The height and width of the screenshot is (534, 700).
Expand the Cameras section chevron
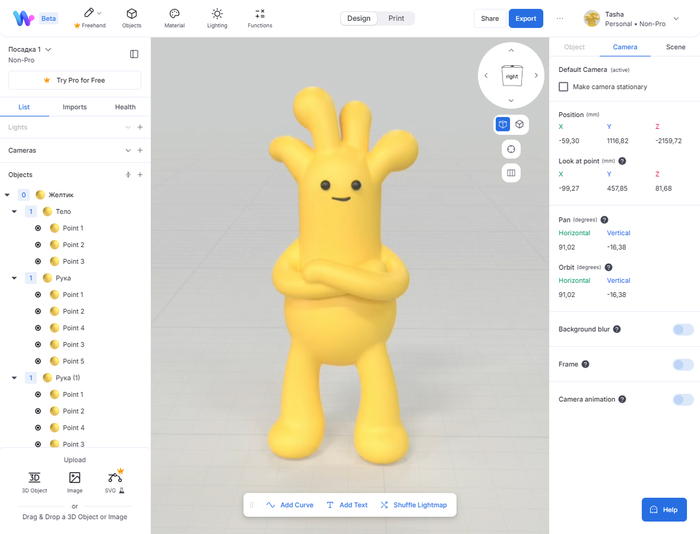(x=128, y=150)
